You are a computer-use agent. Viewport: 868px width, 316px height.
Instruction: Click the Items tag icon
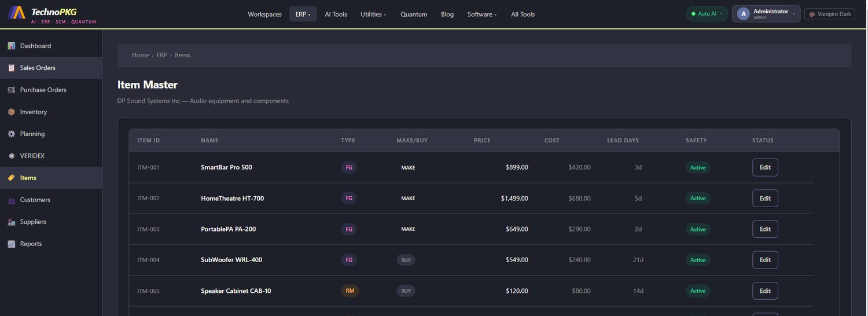[x=12, y=178]
